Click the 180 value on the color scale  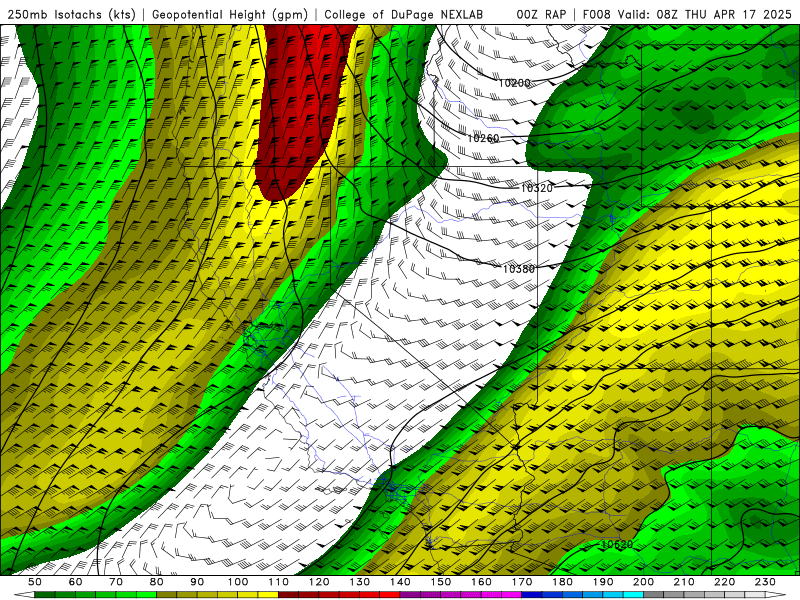pos(562,582)
